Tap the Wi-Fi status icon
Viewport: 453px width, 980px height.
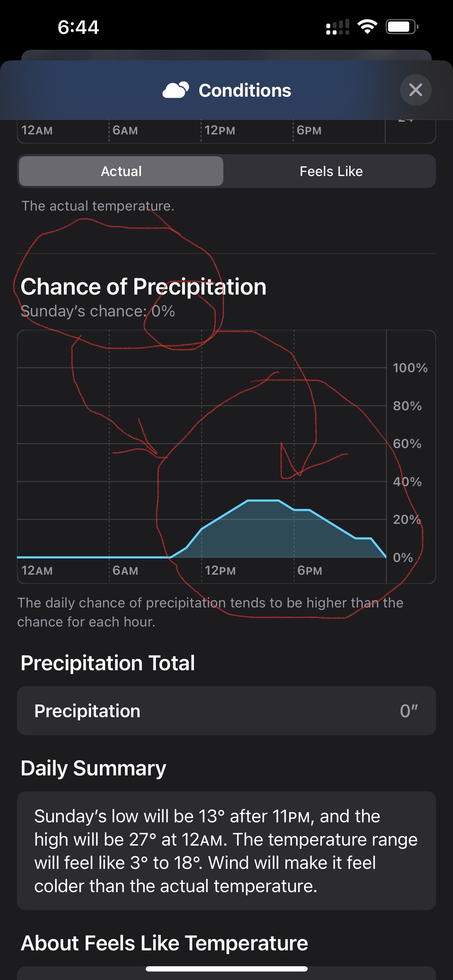coord(367,27)
